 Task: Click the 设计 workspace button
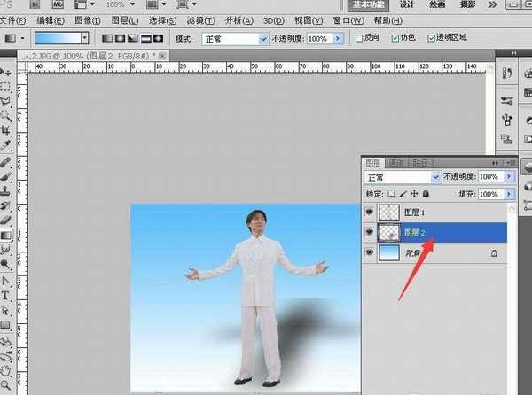tap(407, 4)
